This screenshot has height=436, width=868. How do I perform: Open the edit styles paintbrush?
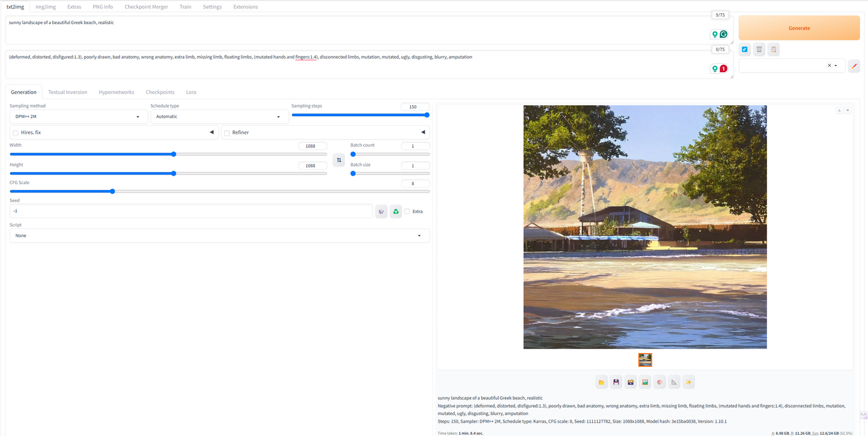tap(854, 66)
